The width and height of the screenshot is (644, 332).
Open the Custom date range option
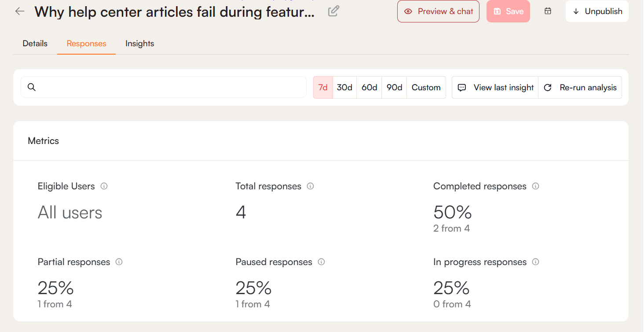[x=426, y=88]
